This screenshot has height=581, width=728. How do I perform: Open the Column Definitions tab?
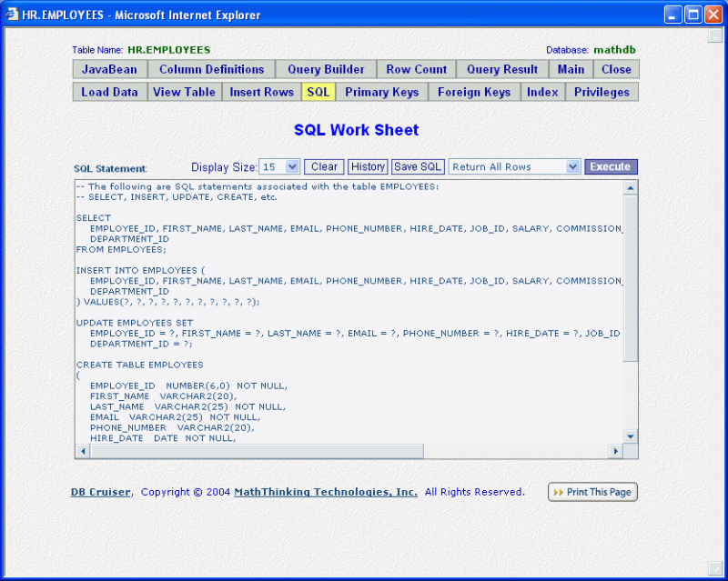[x=212, y=68]
